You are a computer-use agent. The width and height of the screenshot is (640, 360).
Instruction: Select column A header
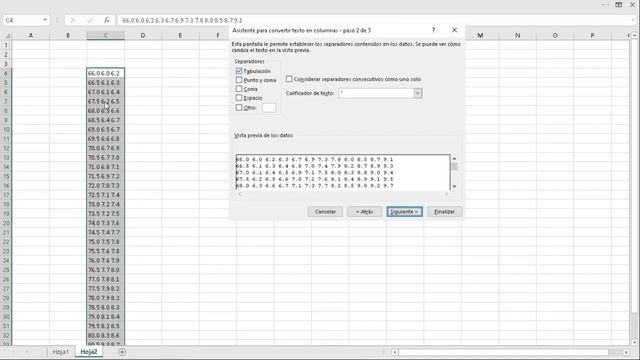point(31,36)
